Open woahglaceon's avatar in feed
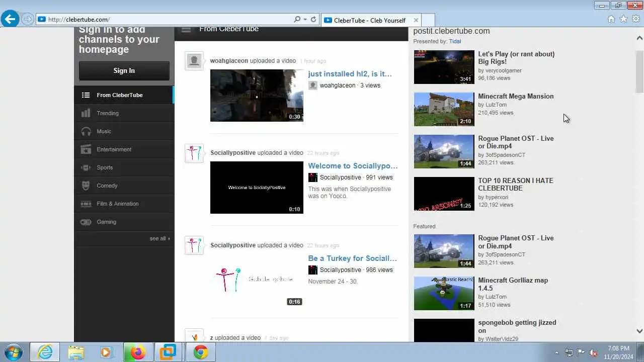Screen dimensions: 644x362 click(x=194, y=61)
